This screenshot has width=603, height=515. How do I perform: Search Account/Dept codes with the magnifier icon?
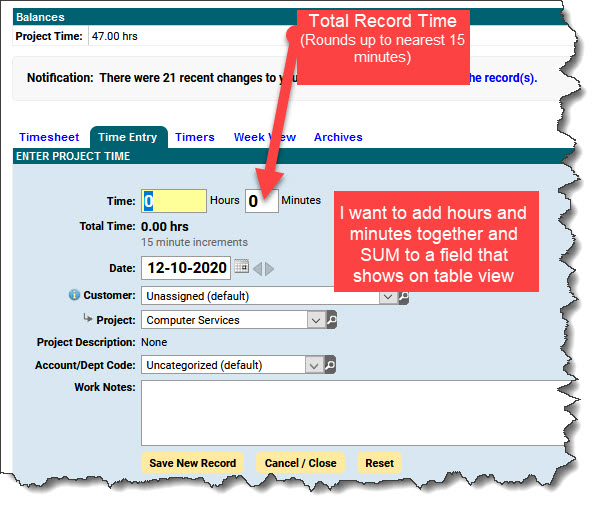(330, 365)
